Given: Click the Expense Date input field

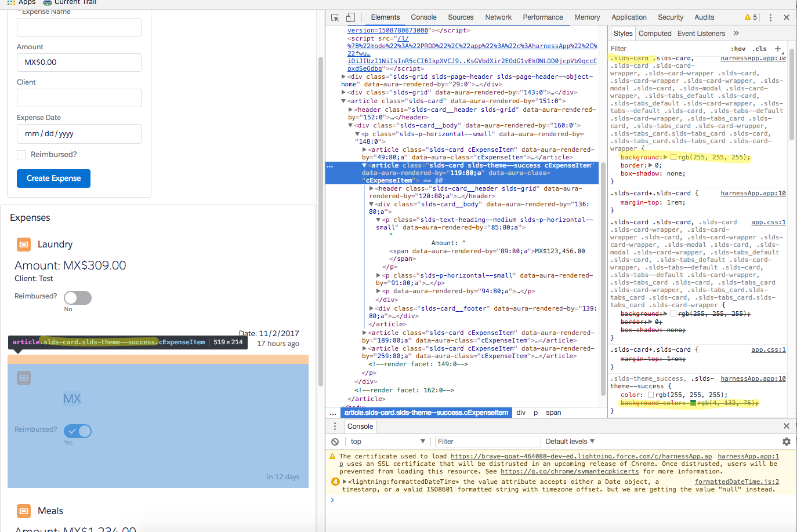Looking at the screenshot, I should coord(79,134).
